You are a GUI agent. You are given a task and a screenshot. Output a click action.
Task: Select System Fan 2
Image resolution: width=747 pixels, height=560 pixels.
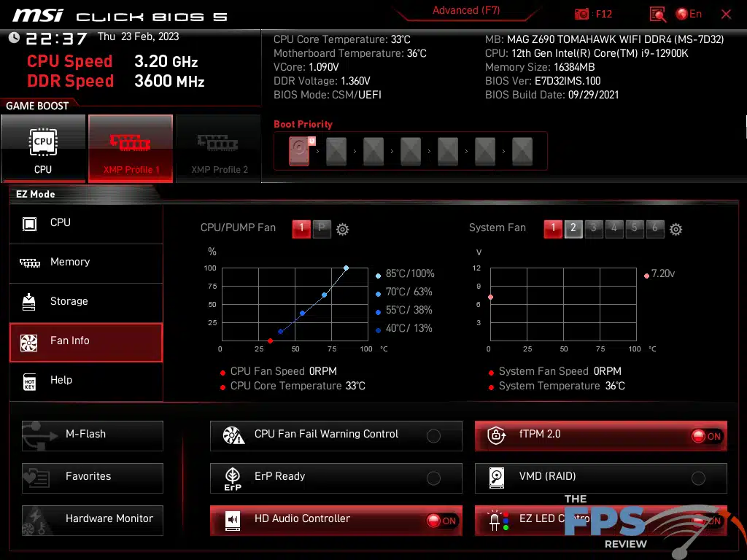click(573, 228)
